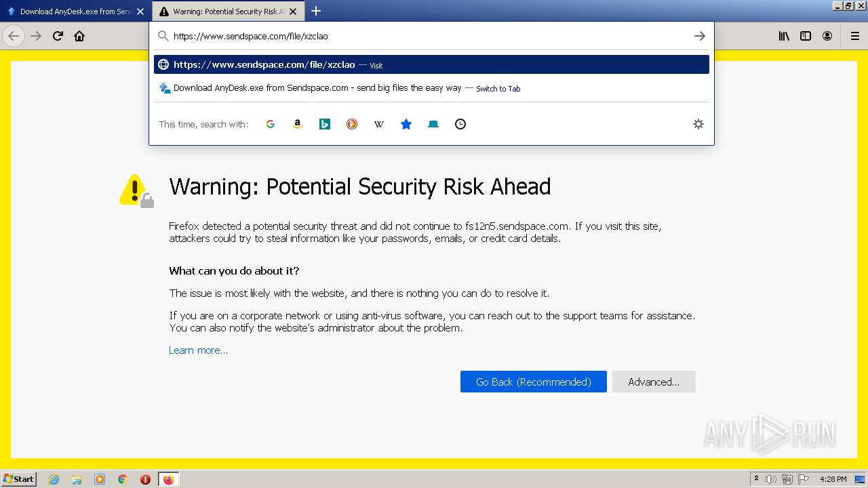
Task: Search open tabs using the tab icon
Action: coord(433,124)
